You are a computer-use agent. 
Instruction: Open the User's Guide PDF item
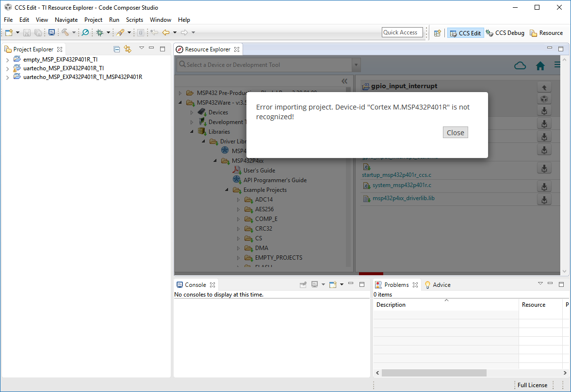tap(259, 170)
